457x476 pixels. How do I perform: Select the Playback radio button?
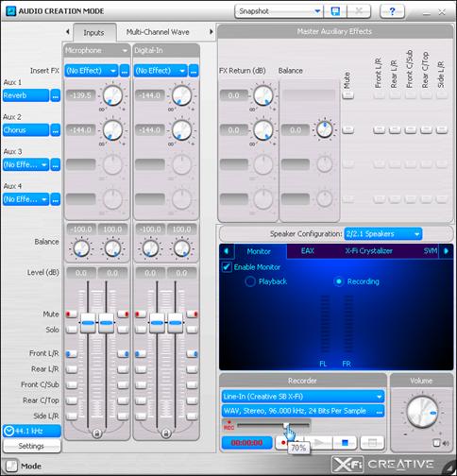coord(250,281)
